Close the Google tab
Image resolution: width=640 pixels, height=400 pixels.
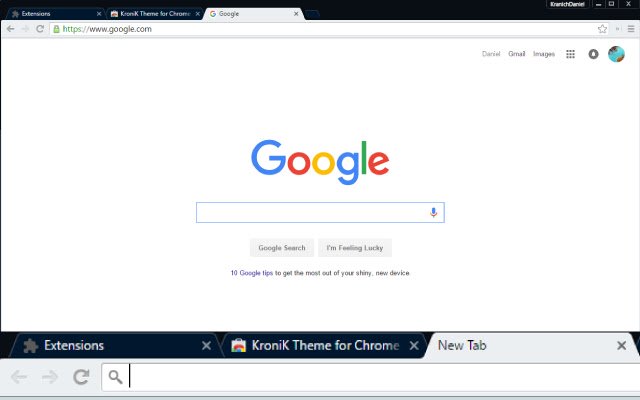[x=296, y=14]
